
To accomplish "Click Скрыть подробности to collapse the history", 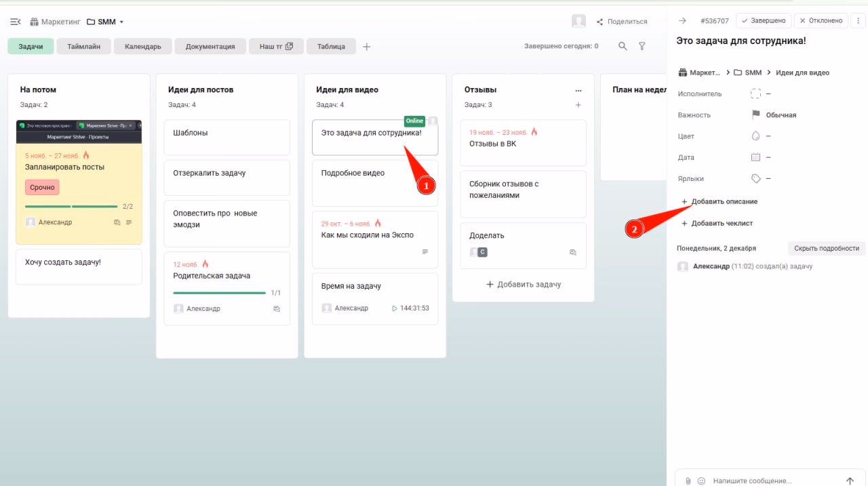I will [x=827, y=248].
